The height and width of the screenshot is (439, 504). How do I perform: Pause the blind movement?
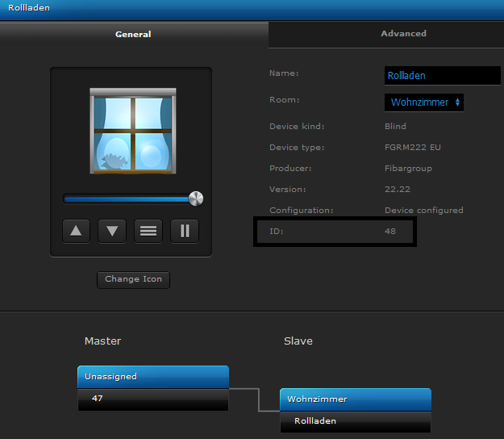[x=184, y=231]
